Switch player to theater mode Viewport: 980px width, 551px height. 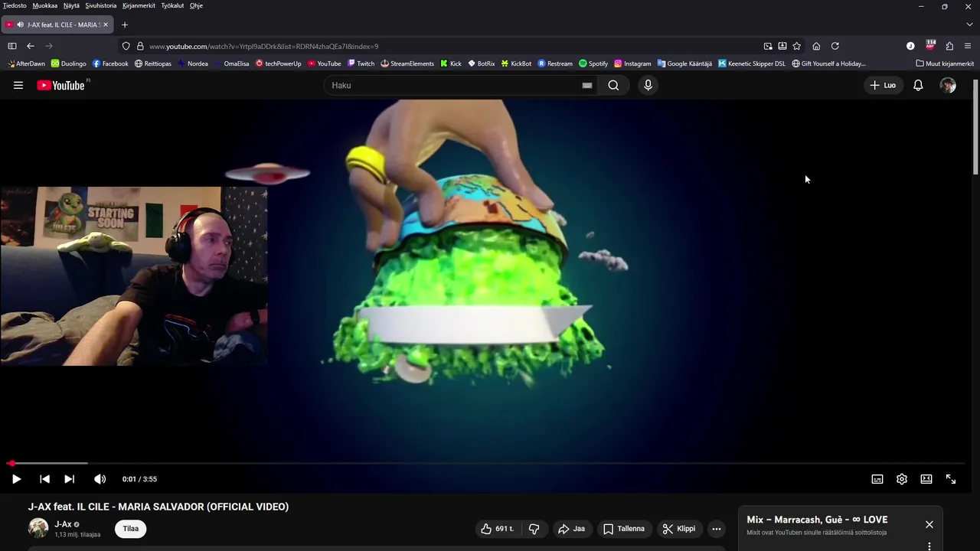pyautogui.click(x=926, y=479)
